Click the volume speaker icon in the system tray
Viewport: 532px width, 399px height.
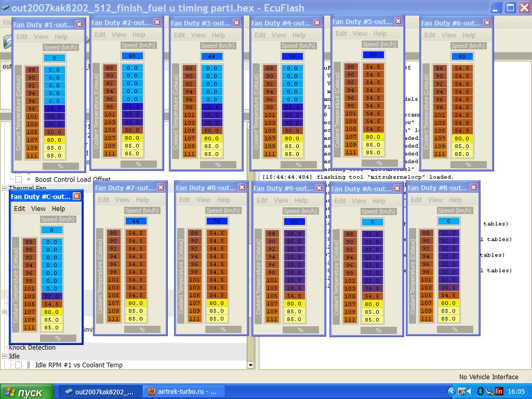pos(468,391)
